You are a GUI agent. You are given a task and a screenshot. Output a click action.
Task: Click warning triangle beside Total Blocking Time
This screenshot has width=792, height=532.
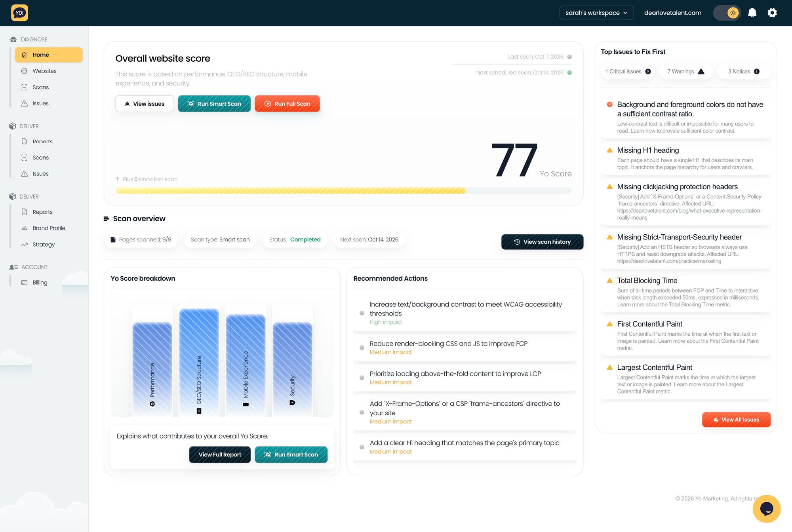(610, 281)
